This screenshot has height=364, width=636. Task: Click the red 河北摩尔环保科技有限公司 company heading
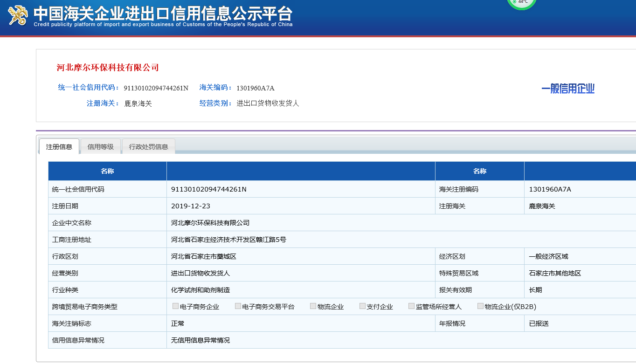click(108, 68)
